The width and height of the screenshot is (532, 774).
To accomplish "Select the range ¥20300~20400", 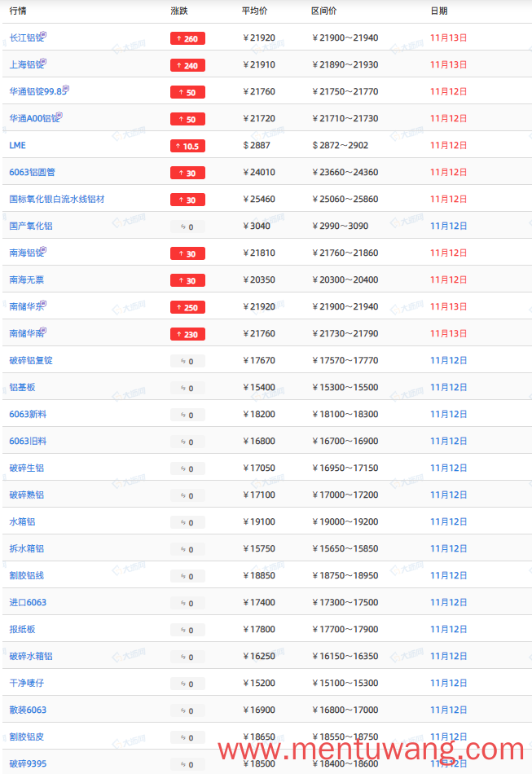I will [345, 280].
